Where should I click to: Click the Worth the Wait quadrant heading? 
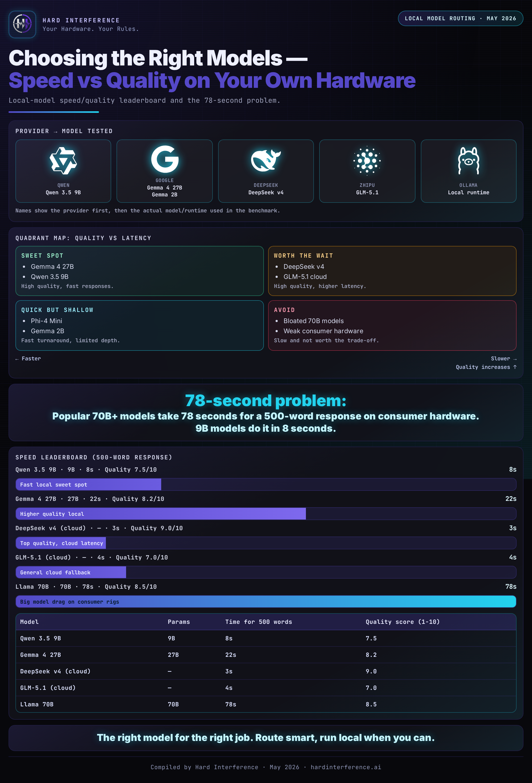(x=304, y=256)
